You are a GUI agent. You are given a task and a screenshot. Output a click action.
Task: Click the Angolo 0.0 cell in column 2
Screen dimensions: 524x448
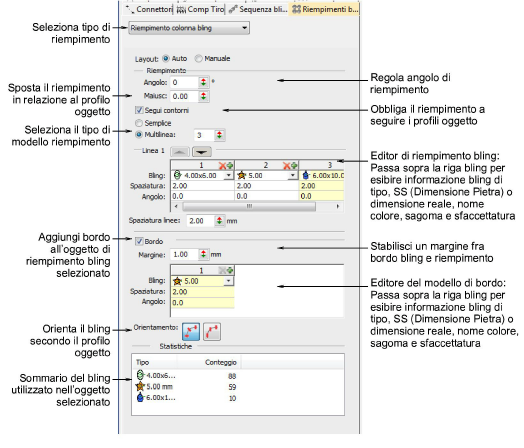point(267,196)
